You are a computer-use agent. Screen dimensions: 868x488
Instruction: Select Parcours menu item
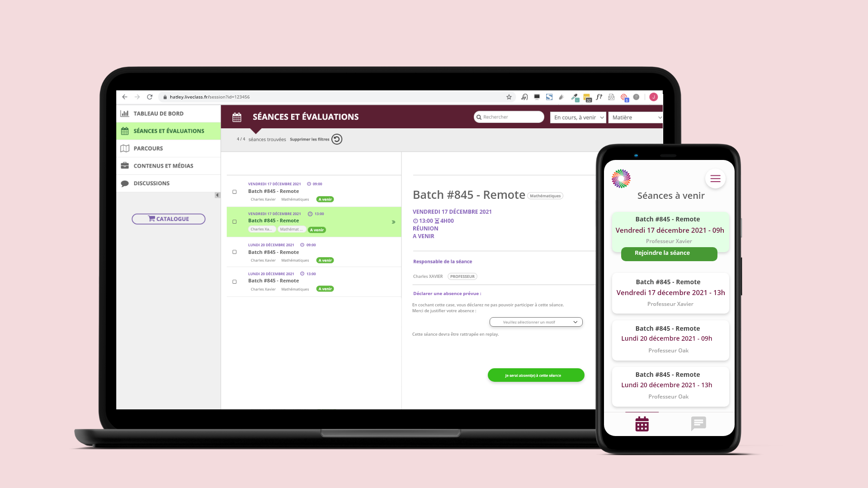pyautogui.click(x=168, y=148)
